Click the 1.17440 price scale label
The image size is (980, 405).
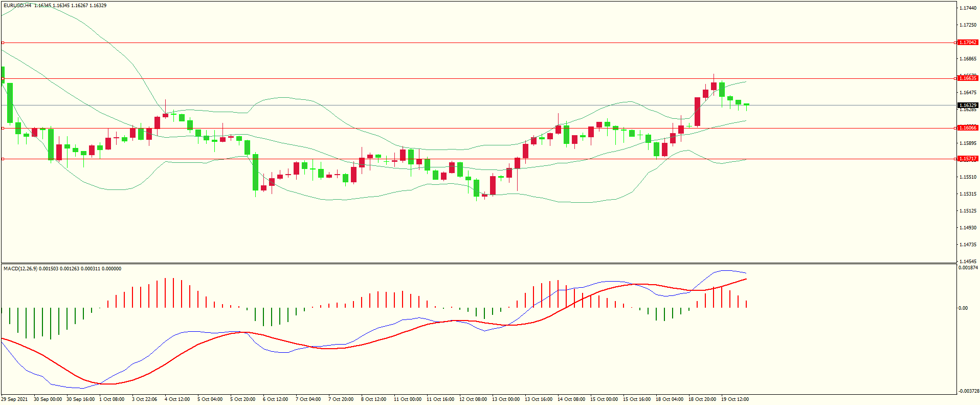[967, 8]
